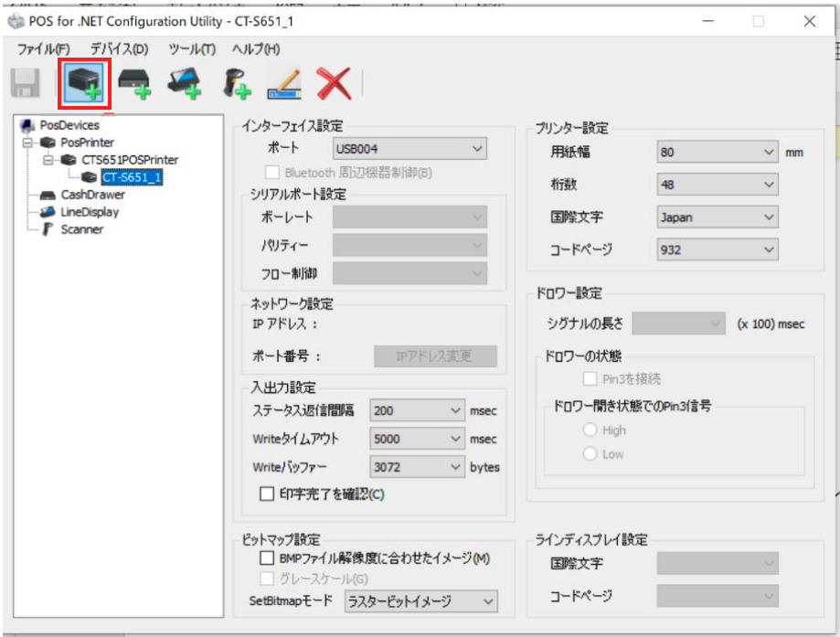Collapse the CTS651POSPrinter tree branch
The width and height of the screenshot is (840, 637).
coord(48,160)
